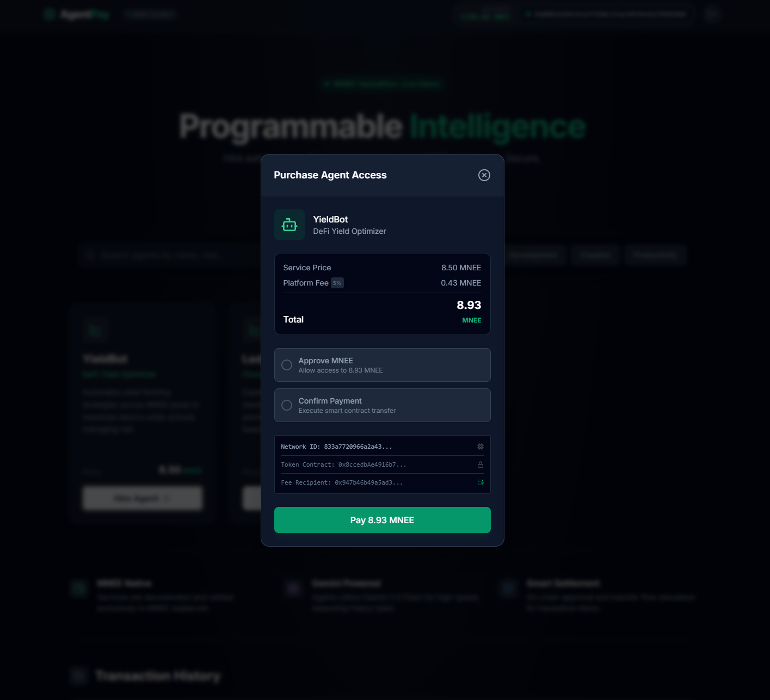
Task: Pay 8.93 MNEE with the green button
Action: (x=383, y=520)
